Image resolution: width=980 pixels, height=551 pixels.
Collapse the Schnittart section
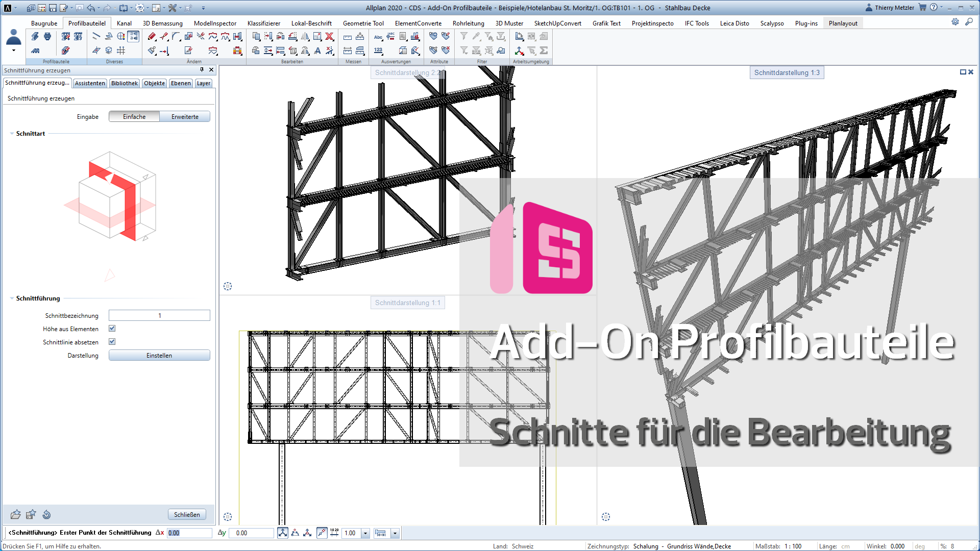[x=12, y=134]
